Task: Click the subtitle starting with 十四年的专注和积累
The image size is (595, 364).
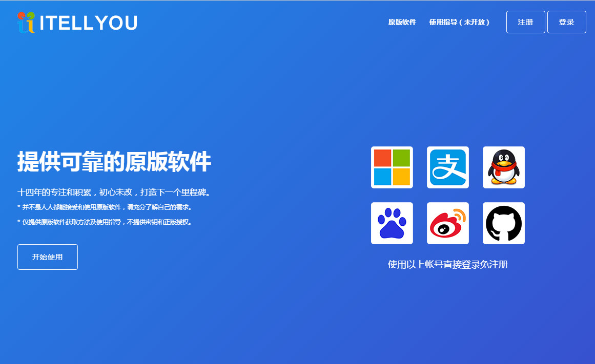Action: [114, 193]
